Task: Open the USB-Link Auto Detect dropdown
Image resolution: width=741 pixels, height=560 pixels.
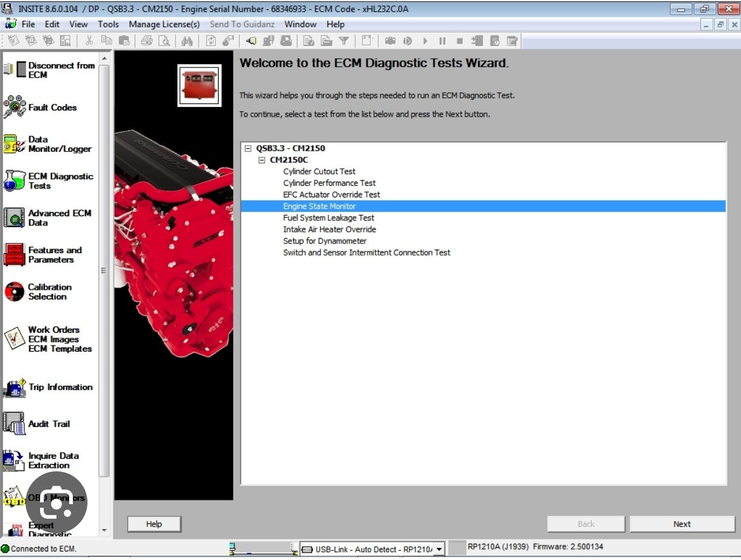Action: point(439,549)
